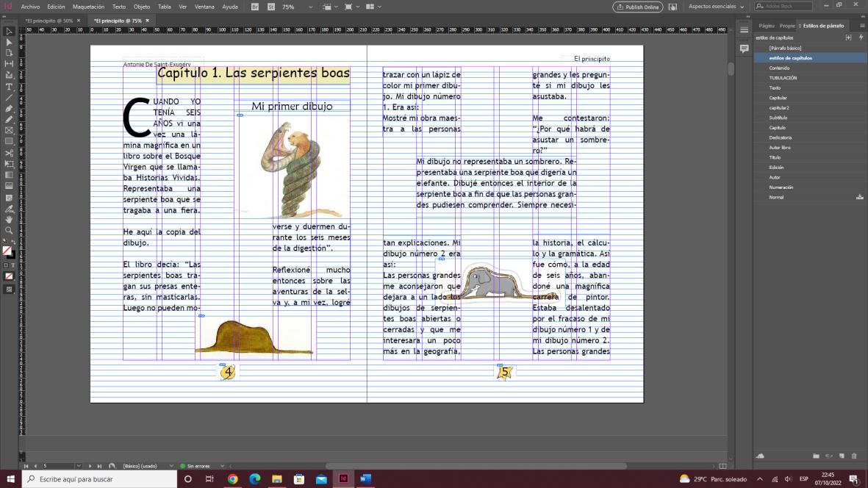Switch to the Estilos de párrafo panel tab
Image resolution: width=868 pixels, height=488 pixels.
822,26
